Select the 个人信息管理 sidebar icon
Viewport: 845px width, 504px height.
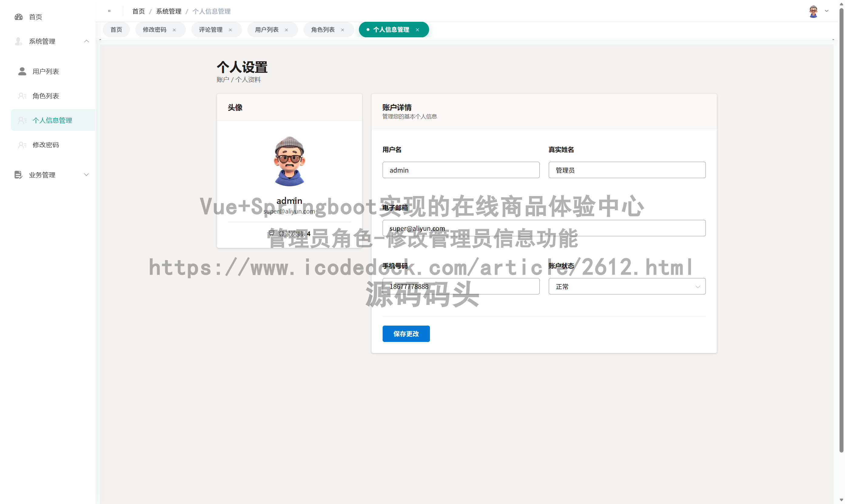22,120
